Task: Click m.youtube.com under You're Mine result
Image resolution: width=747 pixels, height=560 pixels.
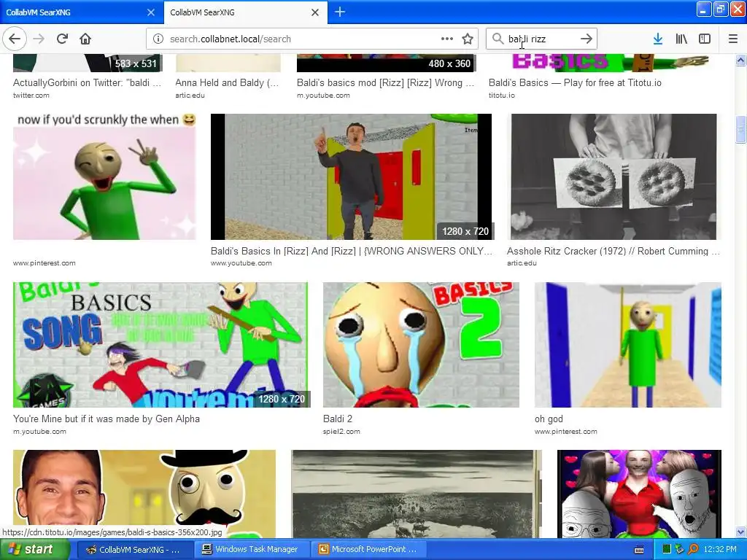Action: tap(39, 432)
